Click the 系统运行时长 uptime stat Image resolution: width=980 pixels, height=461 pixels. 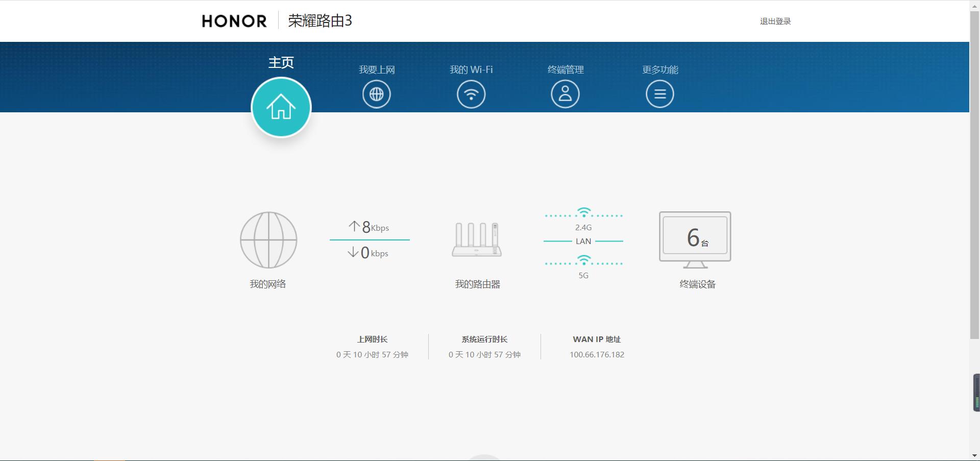click(x=484, y=339)
